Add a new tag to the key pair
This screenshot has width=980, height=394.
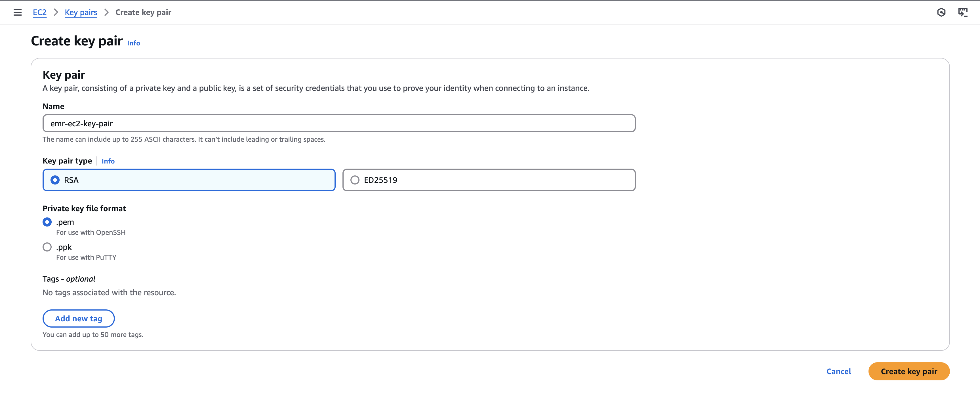click(78, 318)
